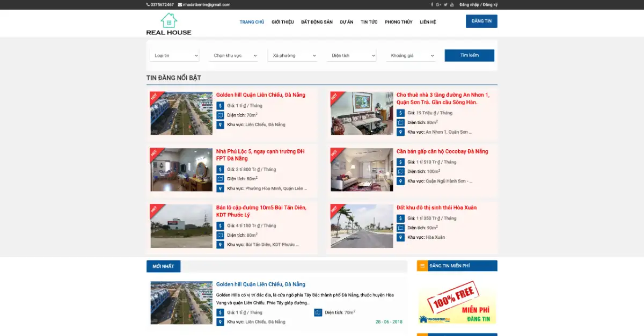
Task: Click the location pin icon on Cocobay listing
Action: coord(400,181)
